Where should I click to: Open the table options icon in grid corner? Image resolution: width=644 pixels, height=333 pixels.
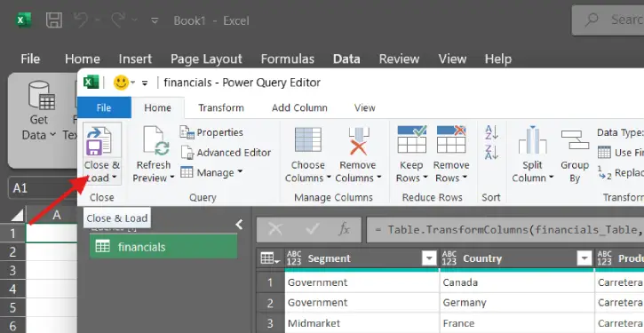point(270,258)
